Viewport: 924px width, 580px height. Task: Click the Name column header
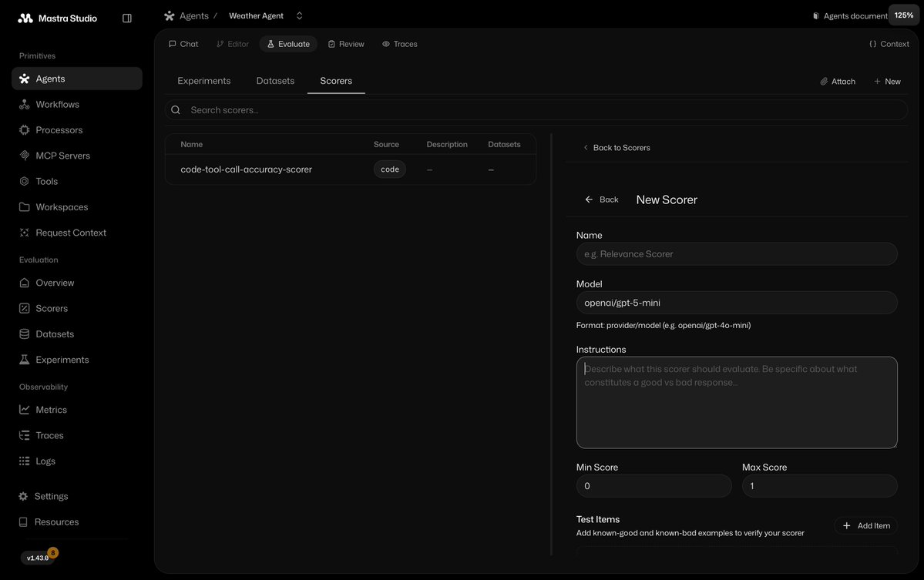coord(192,144)
